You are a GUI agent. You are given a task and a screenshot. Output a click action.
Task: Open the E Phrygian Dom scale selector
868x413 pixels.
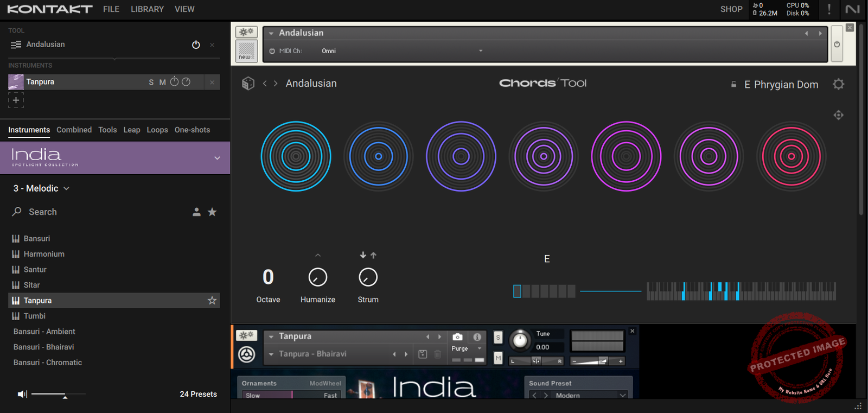[781, 85]
